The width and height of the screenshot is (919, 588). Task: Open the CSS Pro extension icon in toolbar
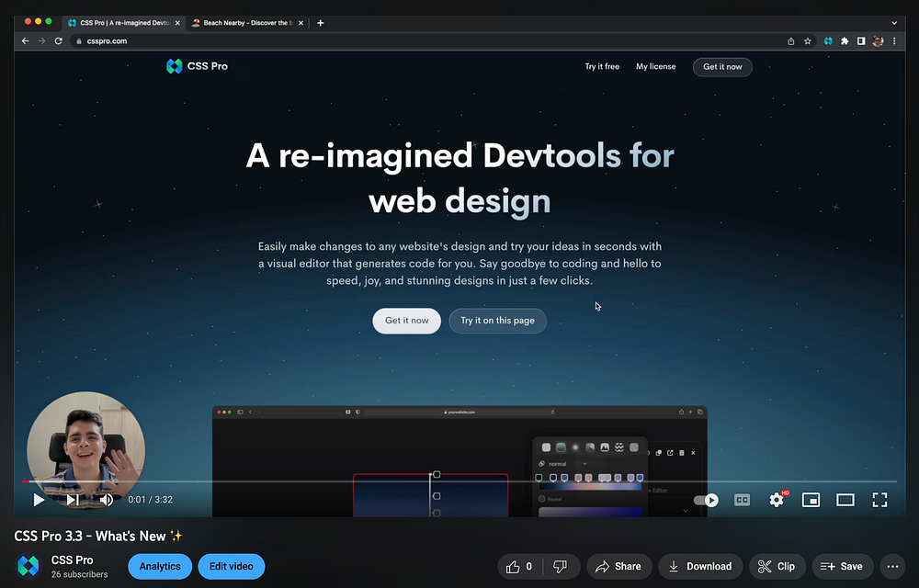(x=828, y=41)
